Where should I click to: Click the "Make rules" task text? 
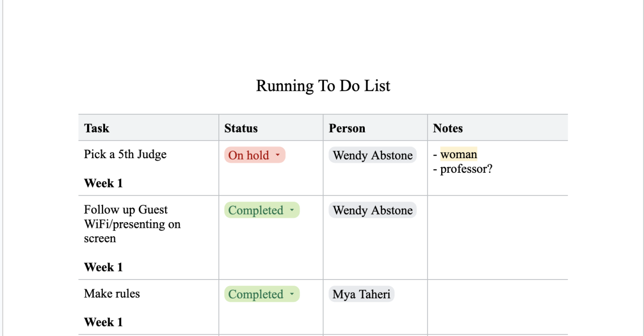pyautogui.click(x=112, y=294)
